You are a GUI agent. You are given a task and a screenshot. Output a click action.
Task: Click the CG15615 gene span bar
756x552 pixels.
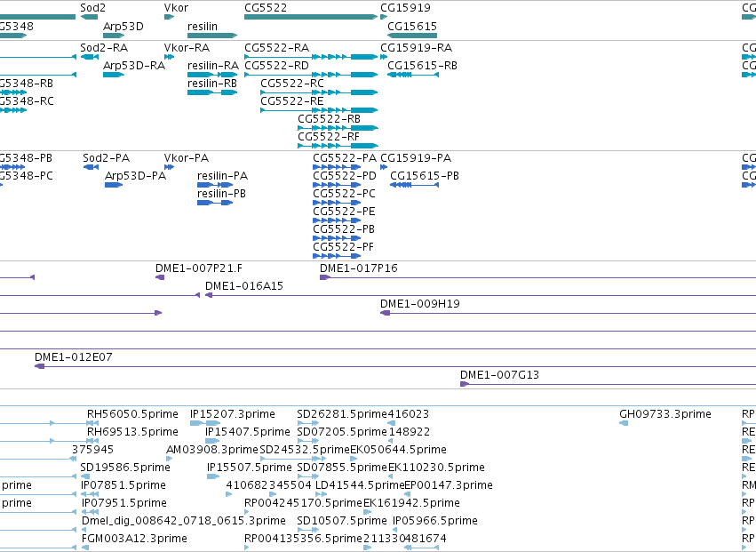412,36
